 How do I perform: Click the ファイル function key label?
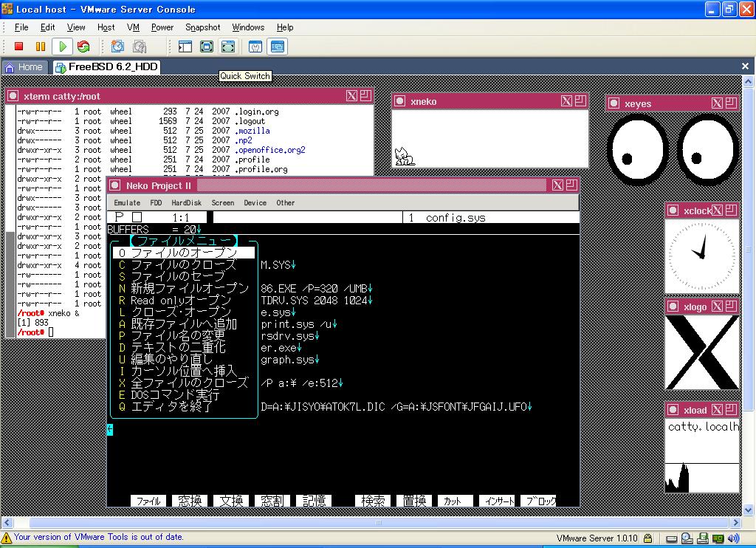pyautogui.click(x=148, y=501)
